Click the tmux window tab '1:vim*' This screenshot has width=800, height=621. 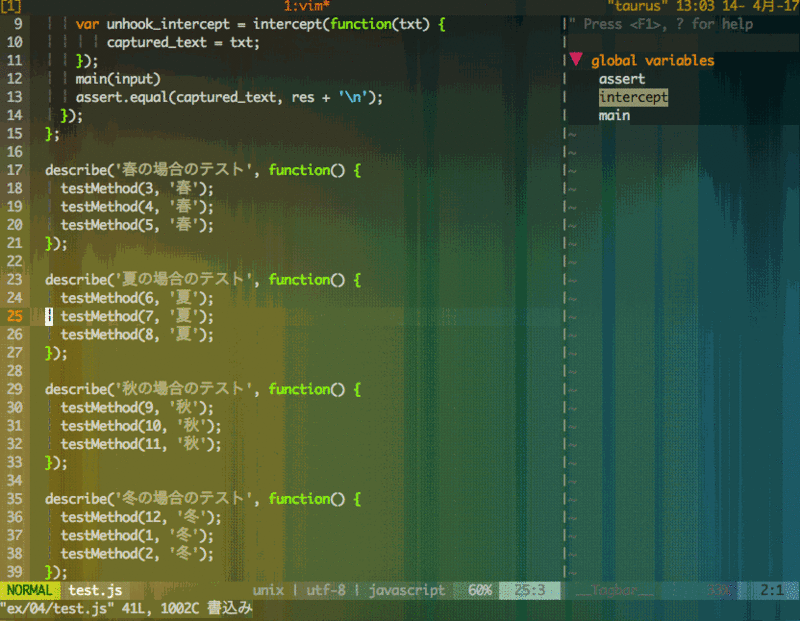pyautogui.click(x=306, y=6)
